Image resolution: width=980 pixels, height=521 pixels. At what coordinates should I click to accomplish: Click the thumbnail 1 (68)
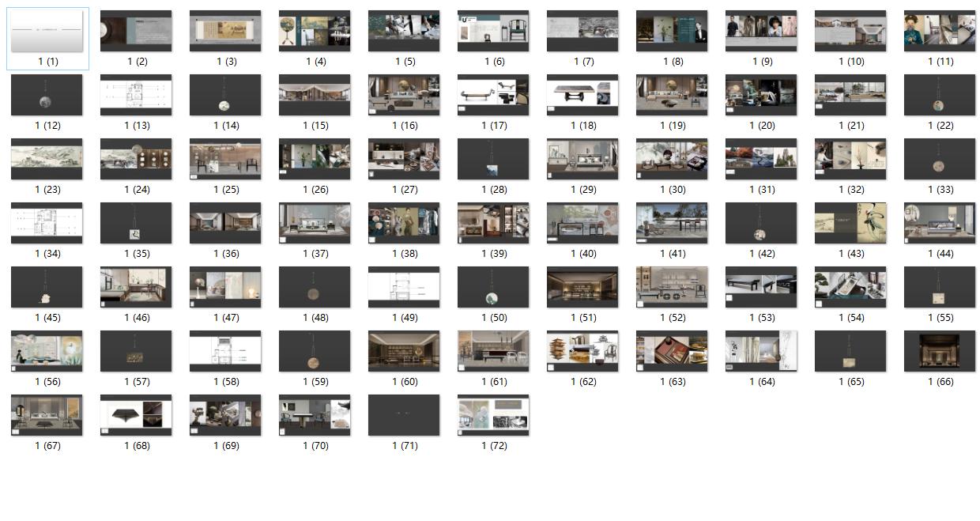click(136, 415)
